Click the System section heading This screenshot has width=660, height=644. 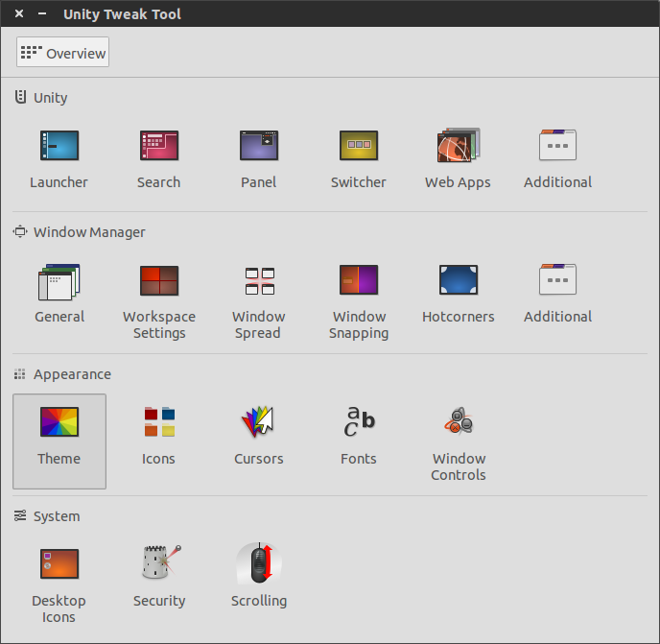point(57,516)
